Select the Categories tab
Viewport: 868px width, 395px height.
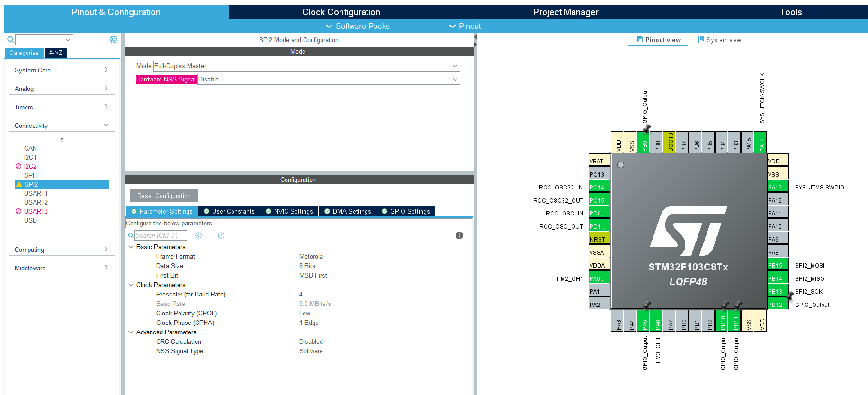[24, 53]
